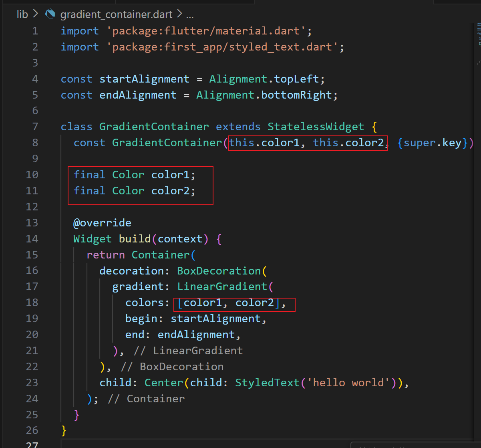Select line number 1 in the gutter
Viewport: 481px width, 448px height.
click(35, 31)
